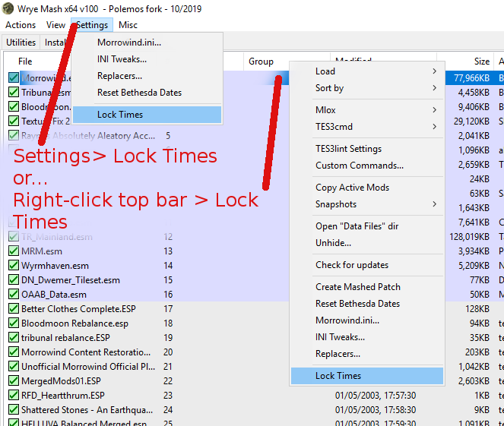This screenshot has height=426, width=504.
Task: Select Copy Active Mods in context menu
Action: (367, 188)
